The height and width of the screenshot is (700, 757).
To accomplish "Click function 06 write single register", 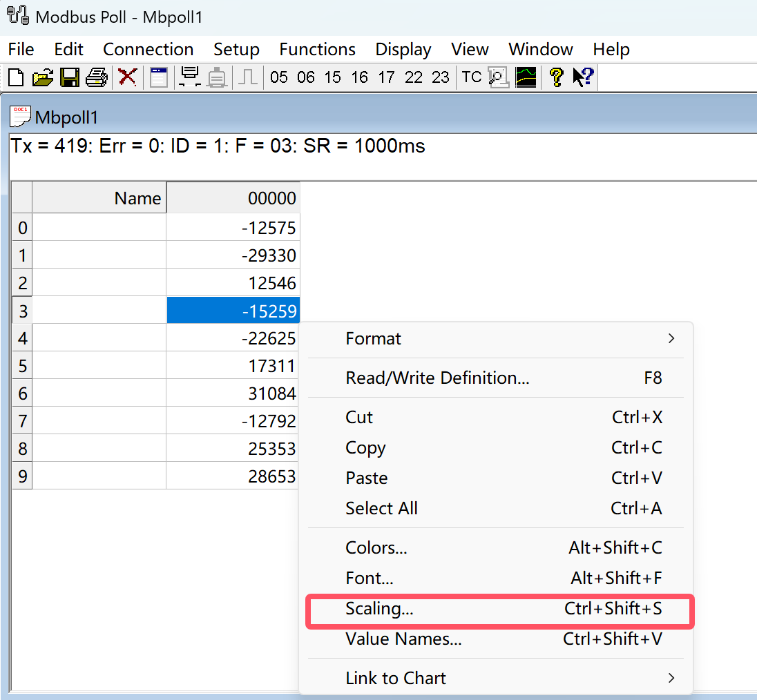I will pyautogui.click(x=305, y=77).
